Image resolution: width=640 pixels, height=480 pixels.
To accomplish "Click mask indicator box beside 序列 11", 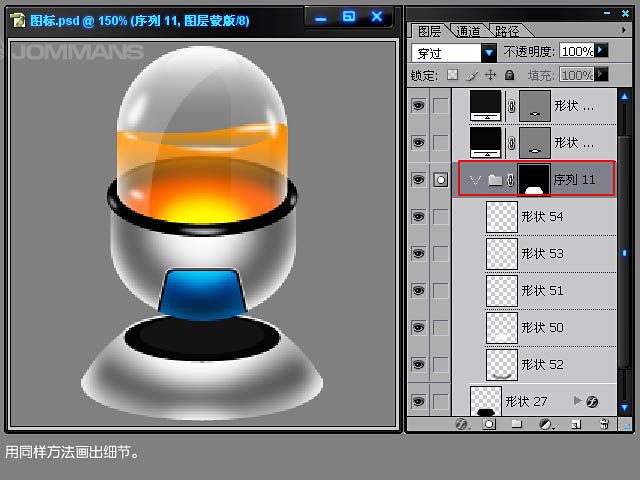I will point(440,180).
